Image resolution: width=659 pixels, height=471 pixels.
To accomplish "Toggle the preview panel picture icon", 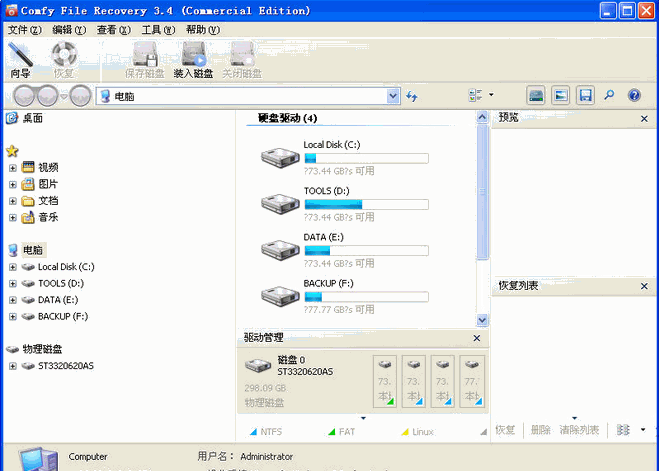I will click(561, 95).
